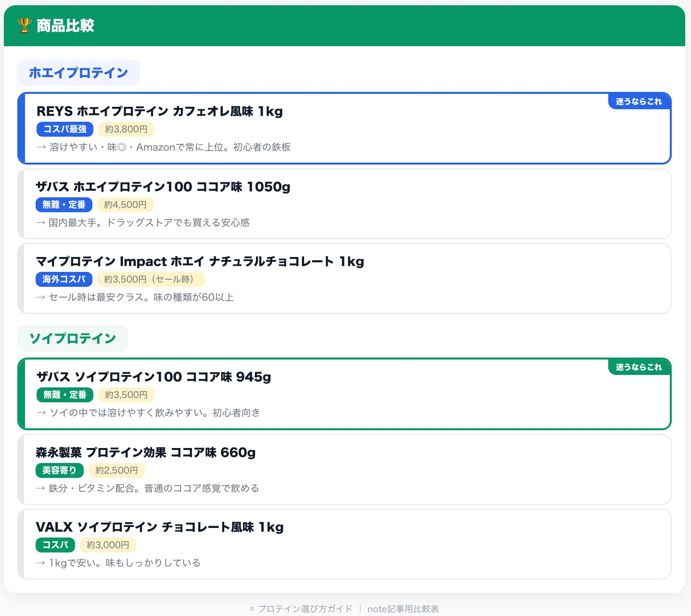Click the 約2,500円 price tag

(x=116, y=470)
